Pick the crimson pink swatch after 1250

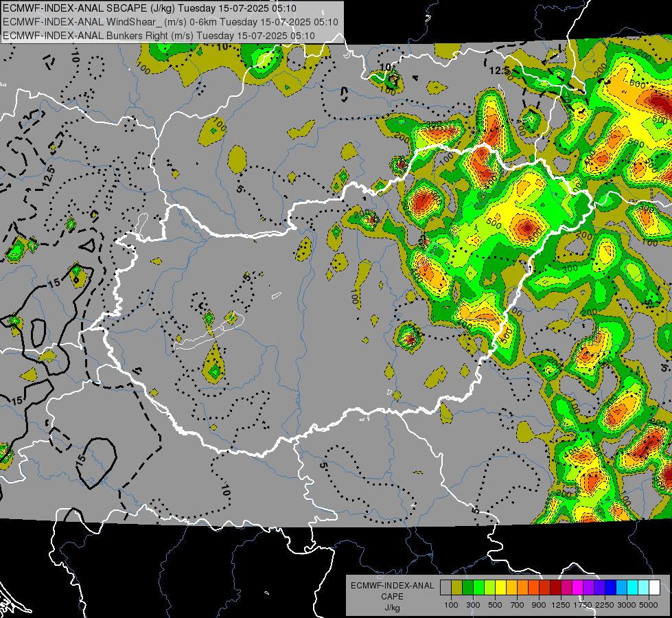(x=566, y=587)
